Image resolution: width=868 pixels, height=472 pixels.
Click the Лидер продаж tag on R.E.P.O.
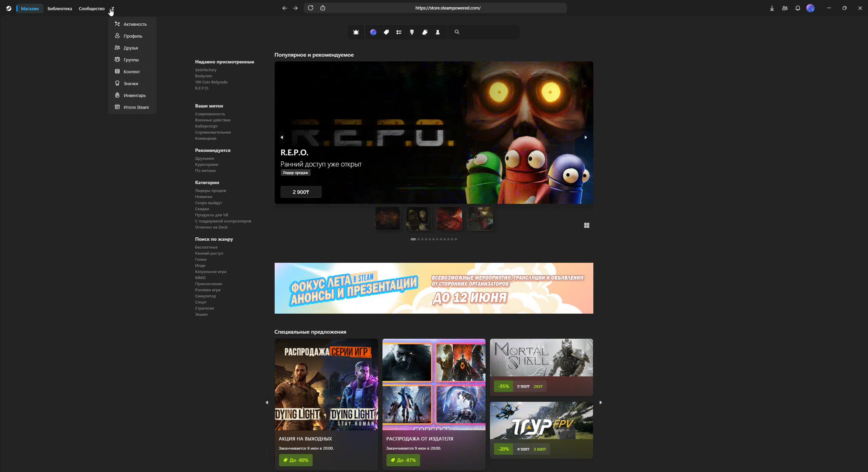[x=295, y=173]
